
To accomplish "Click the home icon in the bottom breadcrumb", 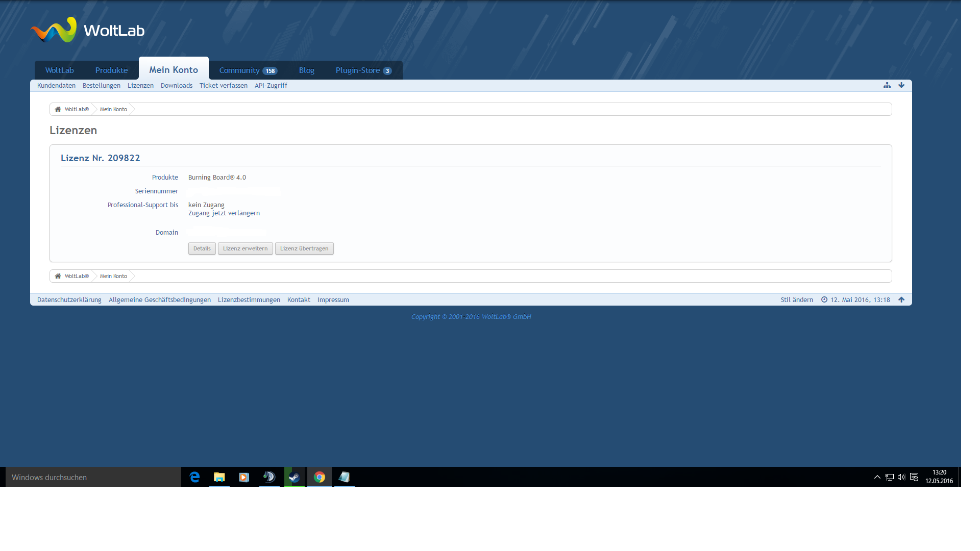I will click(58, 276).
